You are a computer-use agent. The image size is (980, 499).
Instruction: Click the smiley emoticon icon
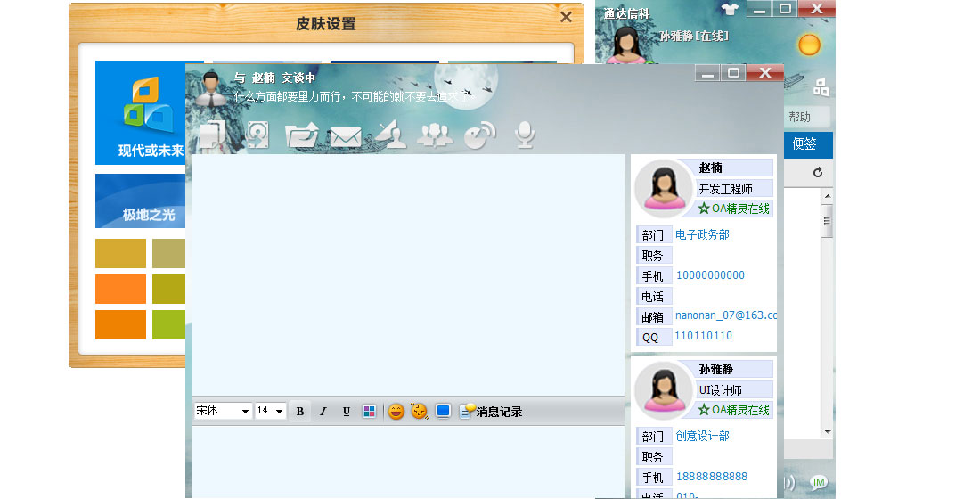[396, 411]
